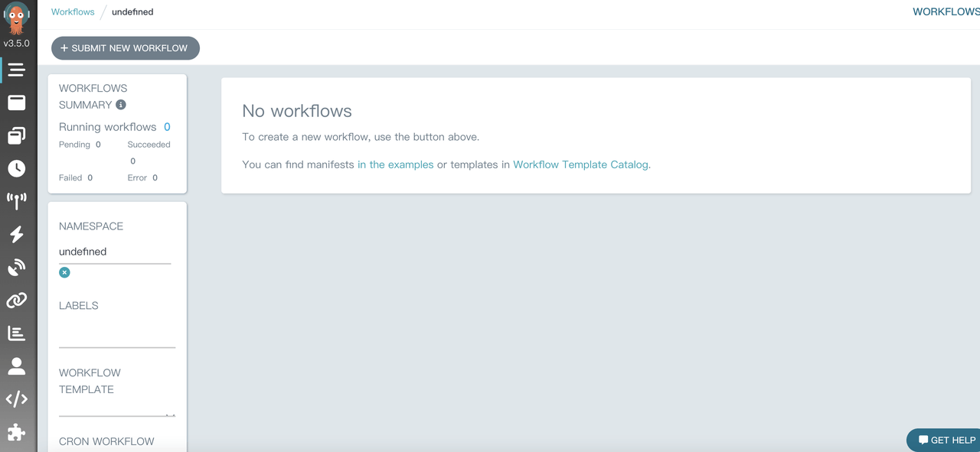Click Submit New Workflow button
The height and width of the screenshot is (452, 980).
(126, 48)
